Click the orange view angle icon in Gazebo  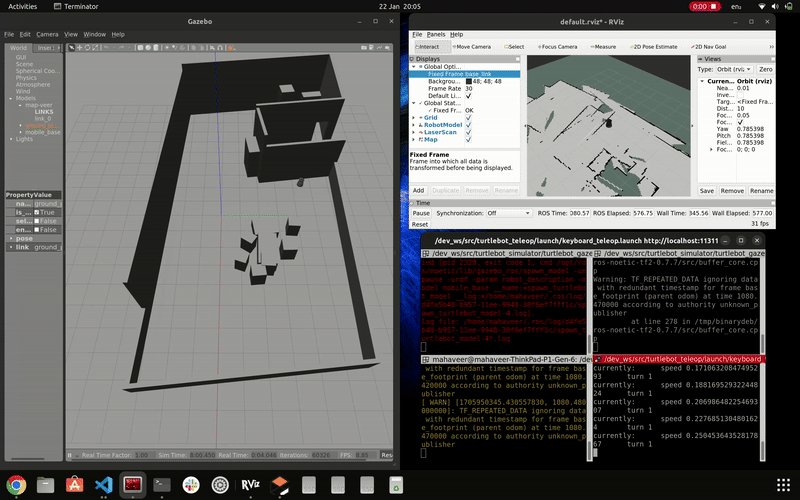pyautogui.click(x=230, y=47)
